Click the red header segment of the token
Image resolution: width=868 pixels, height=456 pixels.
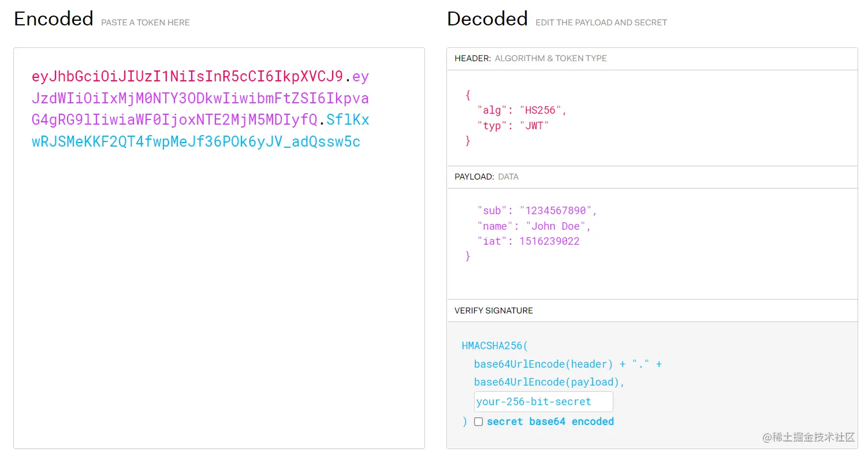tap(187, 77)
